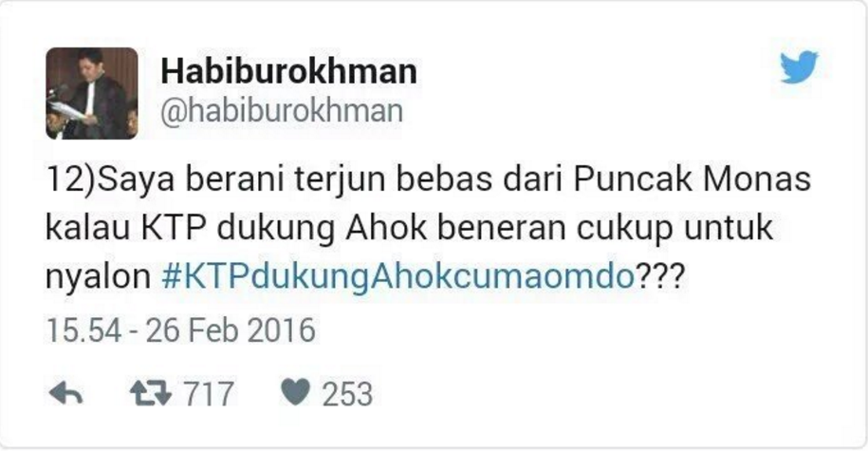This screenshot has width=868, height=451.
Task: Open Habiburokhman's profile avatar photo
Action: click(92, 93)
